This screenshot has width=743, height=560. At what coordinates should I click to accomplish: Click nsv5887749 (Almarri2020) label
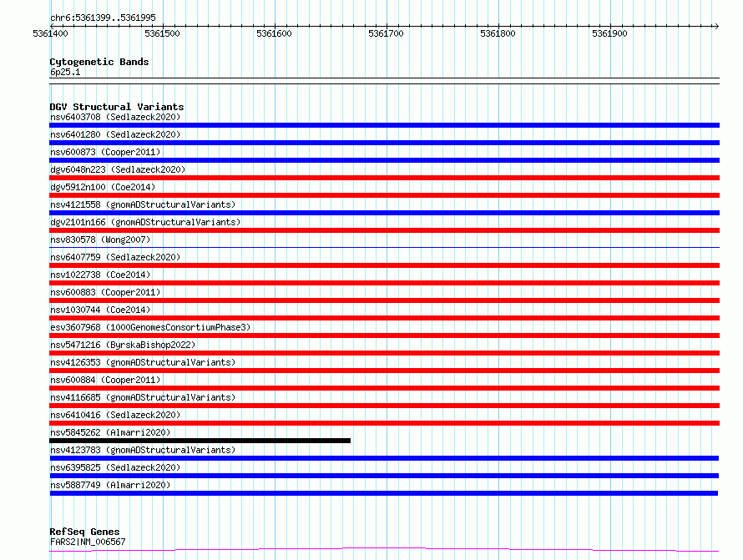coord(110,485)
